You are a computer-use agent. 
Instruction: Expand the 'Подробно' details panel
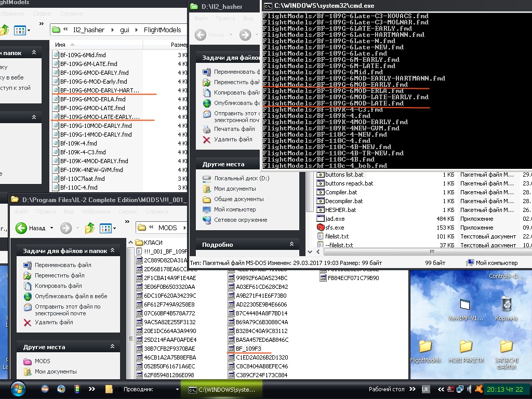tap(291, 244)
